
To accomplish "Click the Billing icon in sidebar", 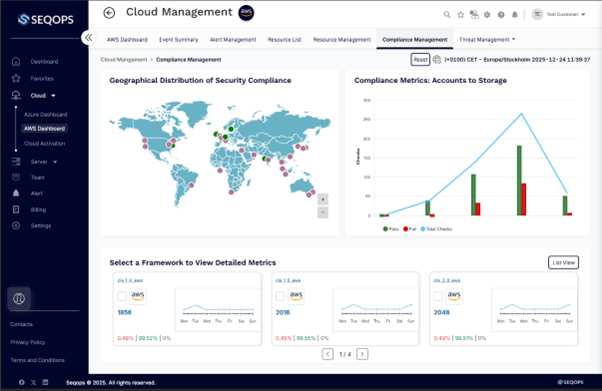I will point(16,209).
